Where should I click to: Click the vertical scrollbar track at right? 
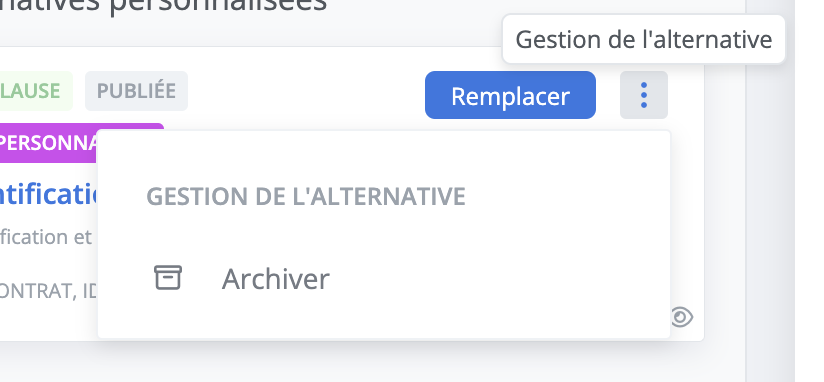(x=809, y=191)
